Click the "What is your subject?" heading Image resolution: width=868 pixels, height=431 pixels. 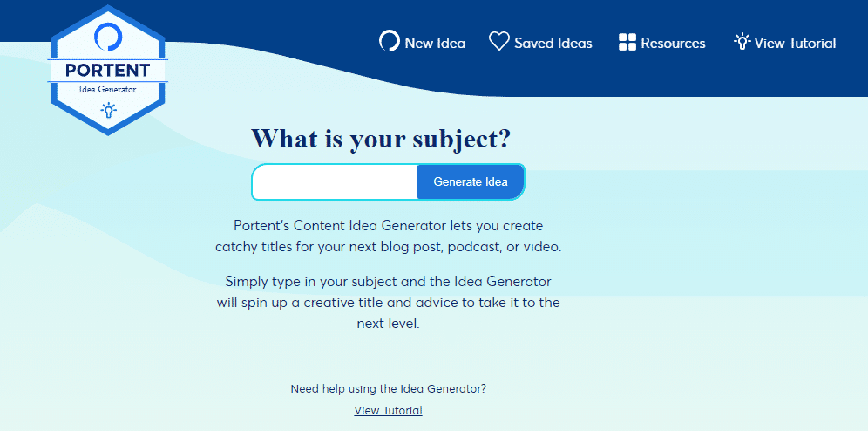pyautogui.click(x=381, y=138)
